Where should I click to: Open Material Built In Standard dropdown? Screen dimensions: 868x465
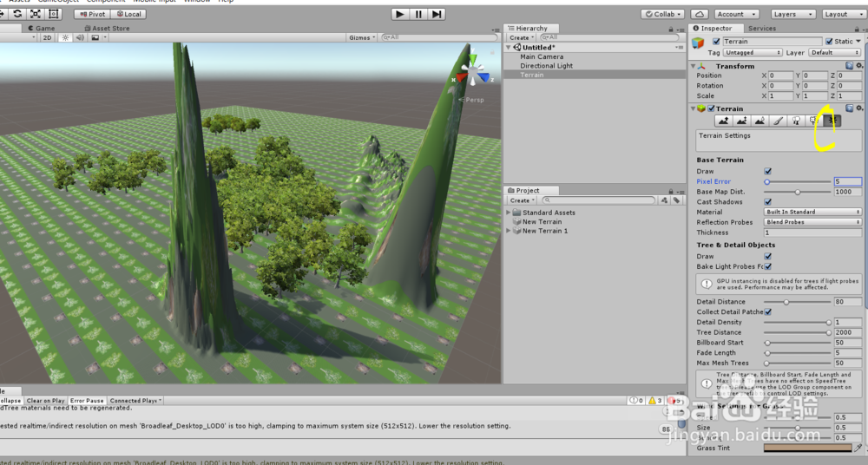[x=812, y=212]
